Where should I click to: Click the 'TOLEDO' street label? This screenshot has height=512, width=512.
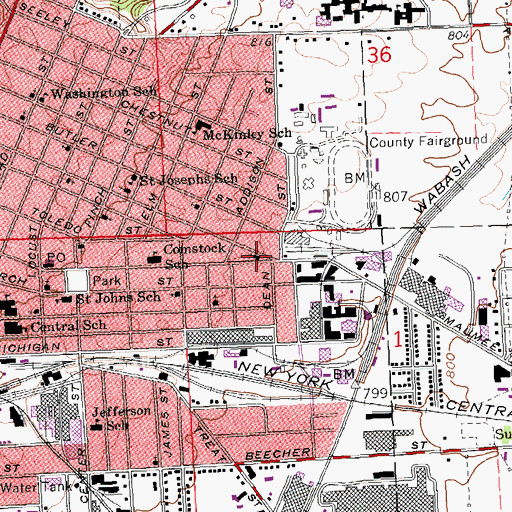57,221
